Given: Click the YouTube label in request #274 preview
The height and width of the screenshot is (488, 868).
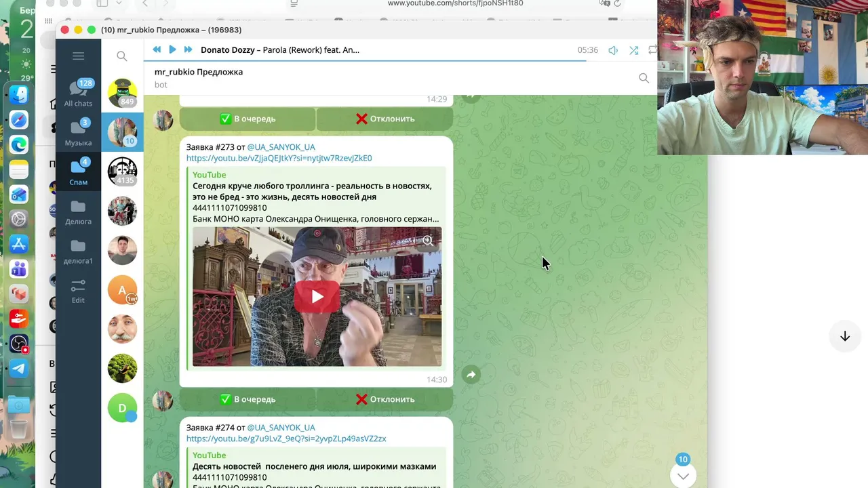Looking at the screenshot, I should pos(210,455).
